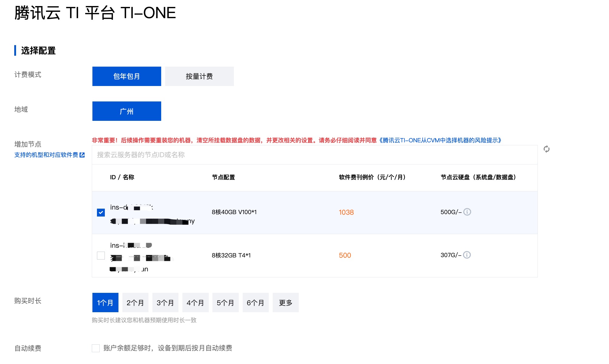Choose 2个月 purchase duration
Screen dimensions: 609x364
(x=135, y=303)
